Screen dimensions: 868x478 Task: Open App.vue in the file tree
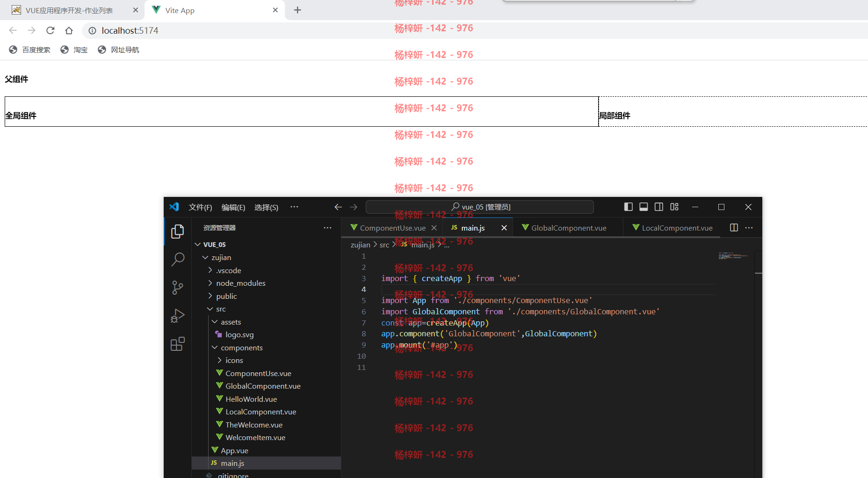point(234,450)
